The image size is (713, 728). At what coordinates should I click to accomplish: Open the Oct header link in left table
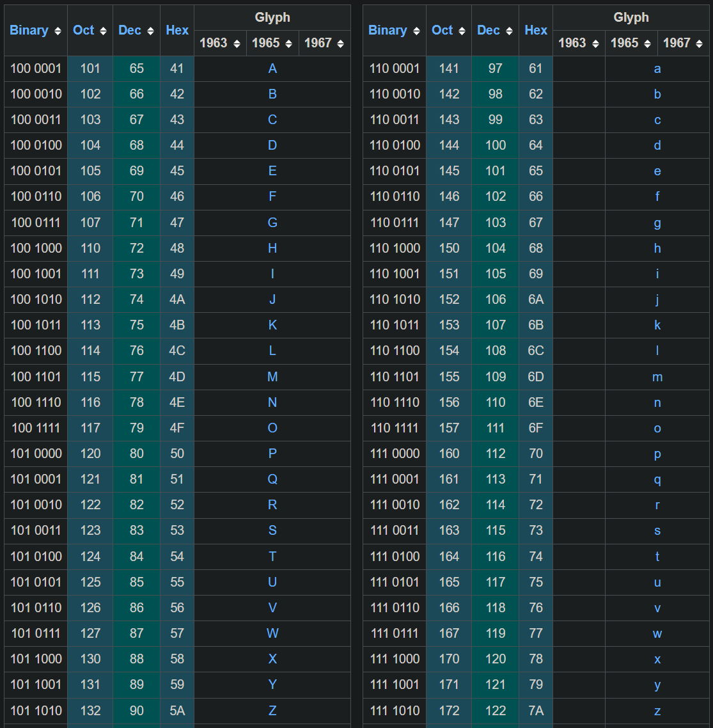click(x=84, y=30)
